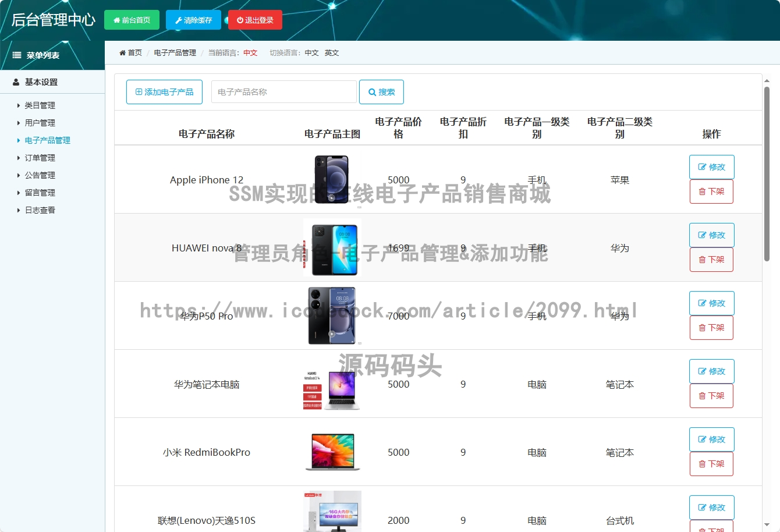Viewport: 780px width, 532px height.
Task: Click 台式机 category in 联想 row
Action: pos(619,520)
